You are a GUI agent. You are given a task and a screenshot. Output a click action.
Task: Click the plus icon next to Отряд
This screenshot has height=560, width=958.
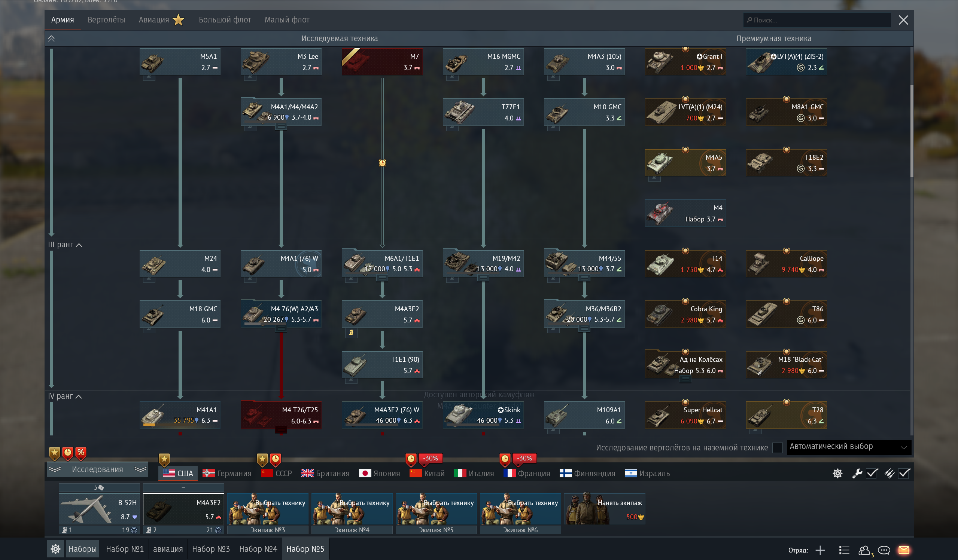point(820,550)
